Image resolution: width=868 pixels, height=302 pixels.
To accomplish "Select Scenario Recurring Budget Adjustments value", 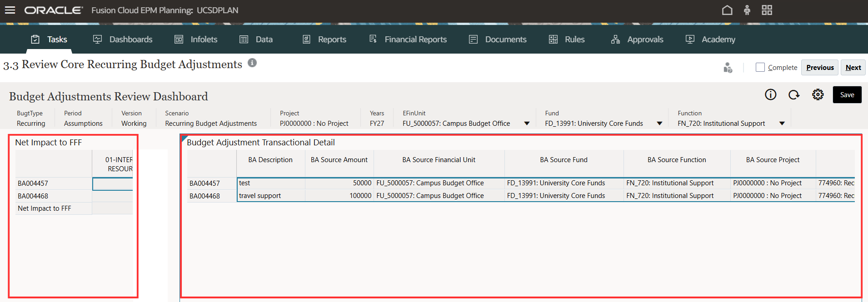I will click(x=211, y=124).
